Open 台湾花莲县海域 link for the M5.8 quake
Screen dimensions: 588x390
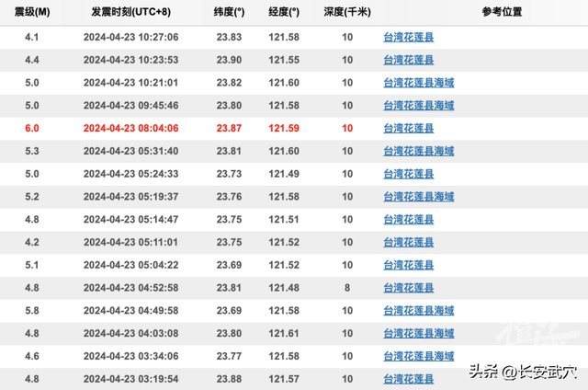point(418,311)
